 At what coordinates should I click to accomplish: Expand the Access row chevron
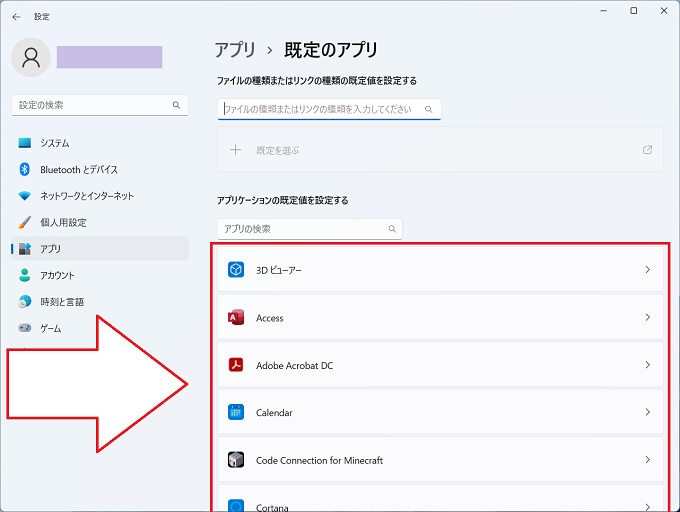coord(647,317)
